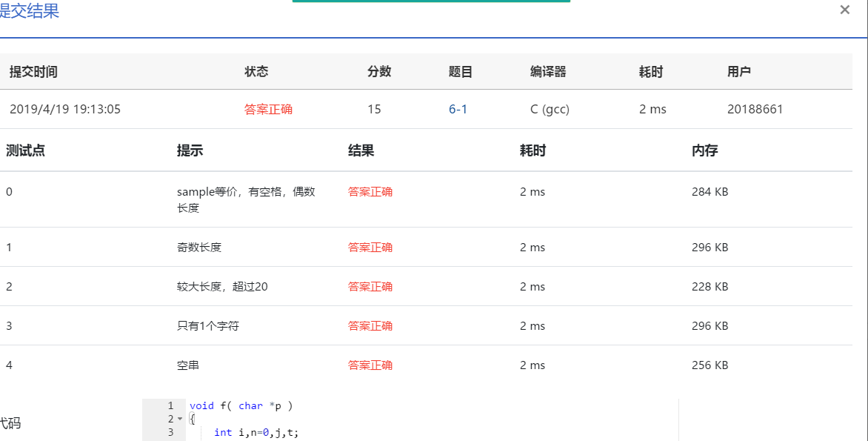Select the 测试点 column header
The image size is (868, 441).
[x=25, y=150]
